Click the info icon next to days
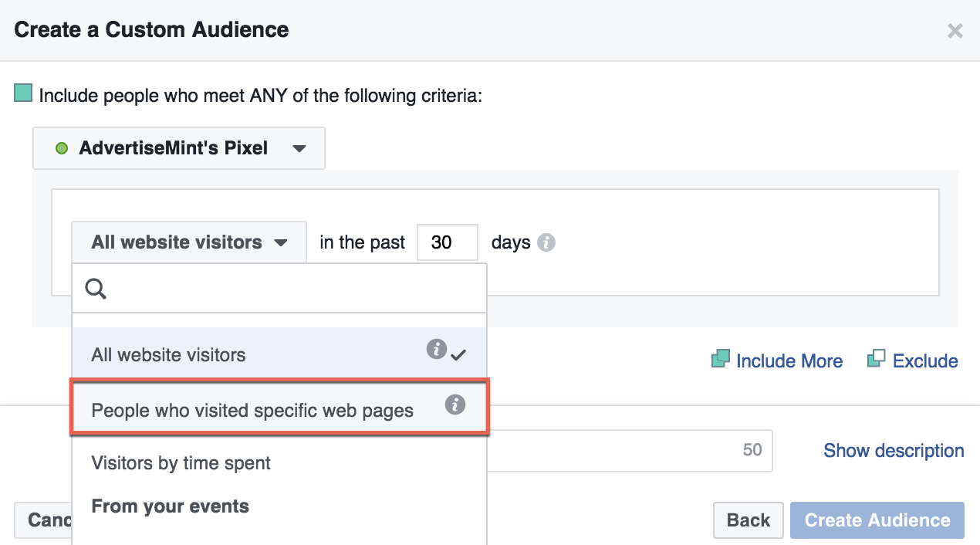 point(546,242)
